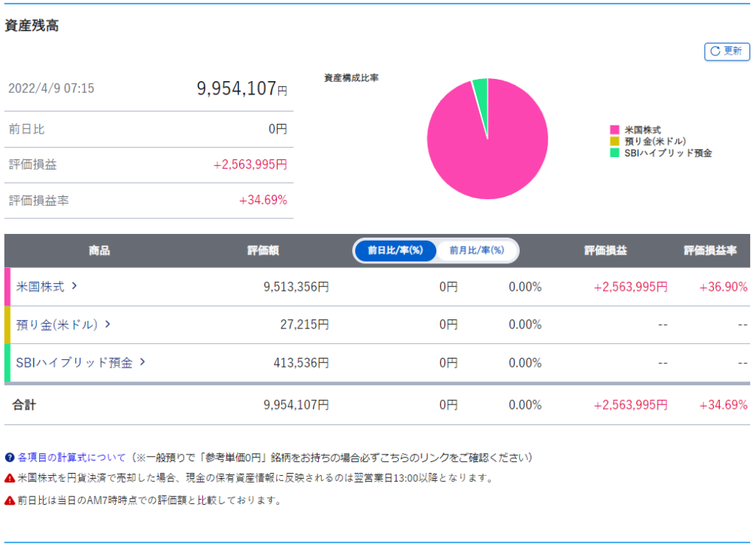Expand the chevron next to 預り金(米ドル)
Viewport: 756px width, 549px height.
click(108, 324)
